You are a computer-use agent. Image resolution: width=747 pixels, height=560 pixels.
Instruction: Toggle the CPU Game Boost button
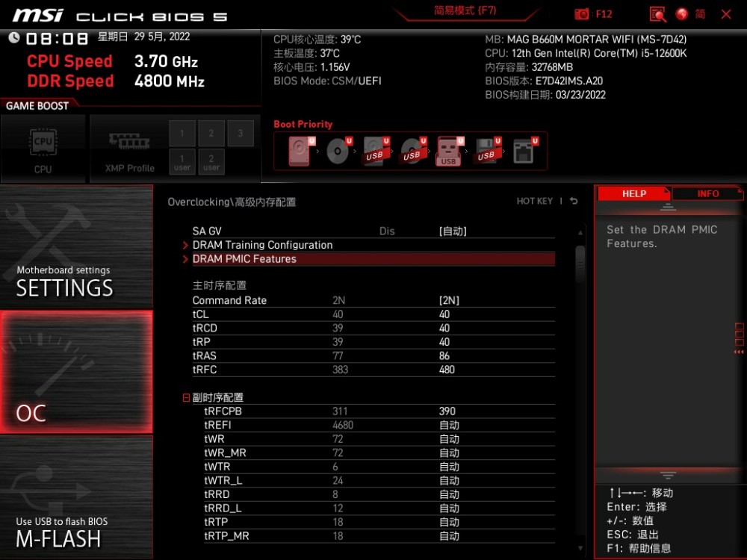point(43,149)
